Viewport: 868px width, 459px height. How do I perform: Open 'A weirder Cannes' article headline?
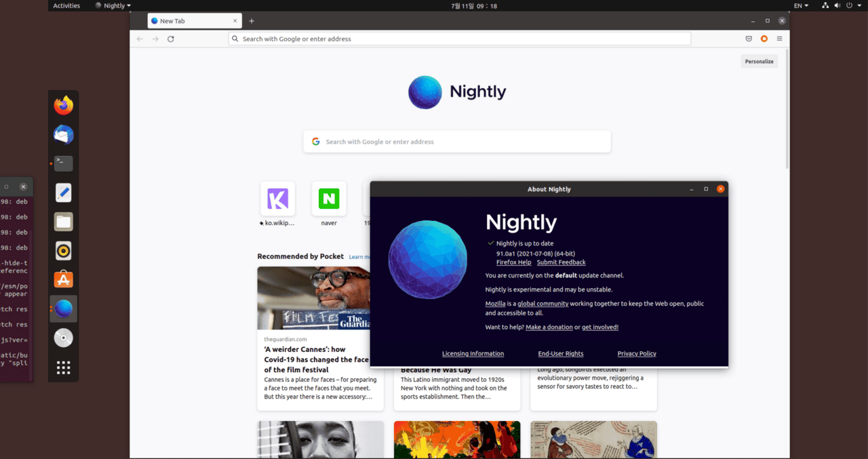tap(317, 359)
